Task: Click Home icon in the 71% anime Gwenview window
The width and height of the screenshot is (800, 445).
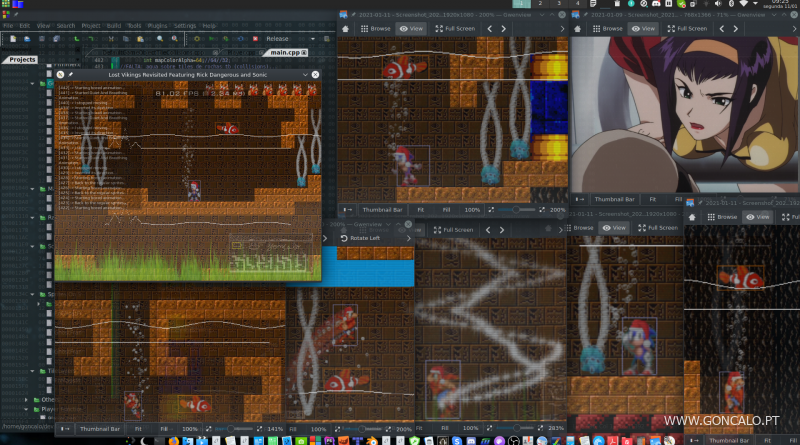Action: [578, 29]
